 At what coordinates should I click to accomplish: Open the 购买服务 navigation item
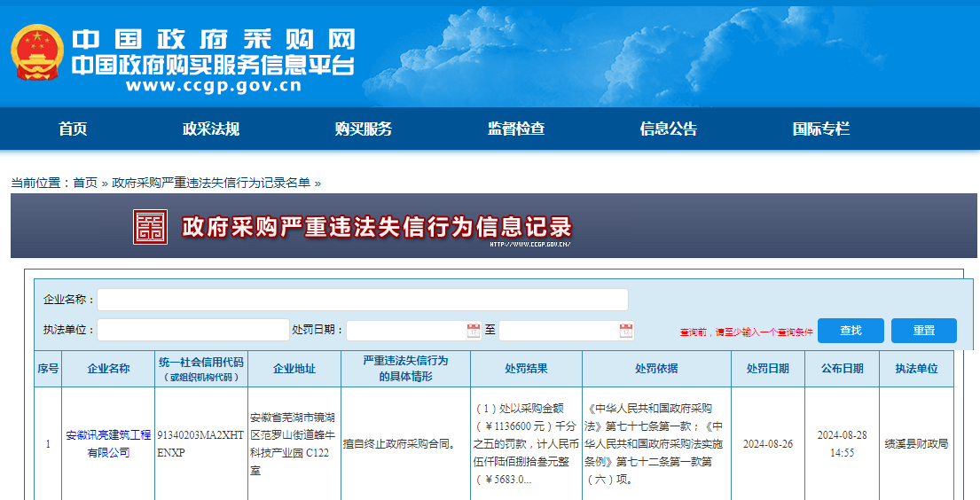click(364, 129)
